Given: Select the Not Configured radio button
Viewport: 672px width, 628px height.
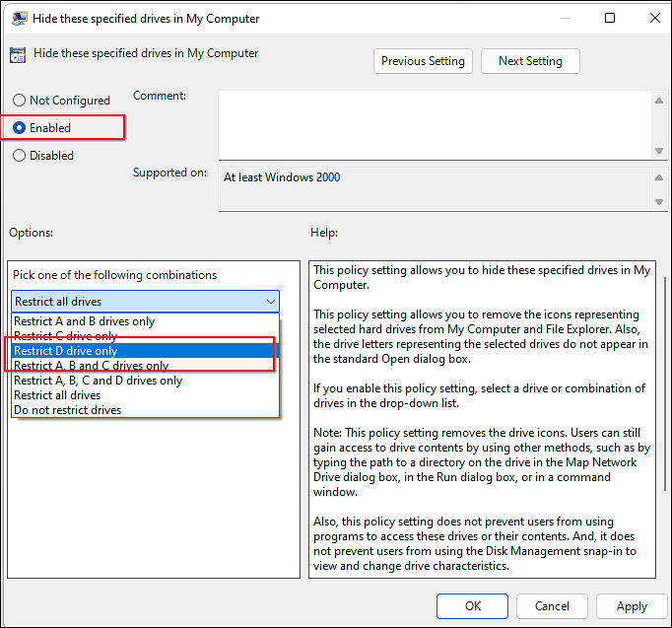Looking at the screenshot, I should pos(20,101).
